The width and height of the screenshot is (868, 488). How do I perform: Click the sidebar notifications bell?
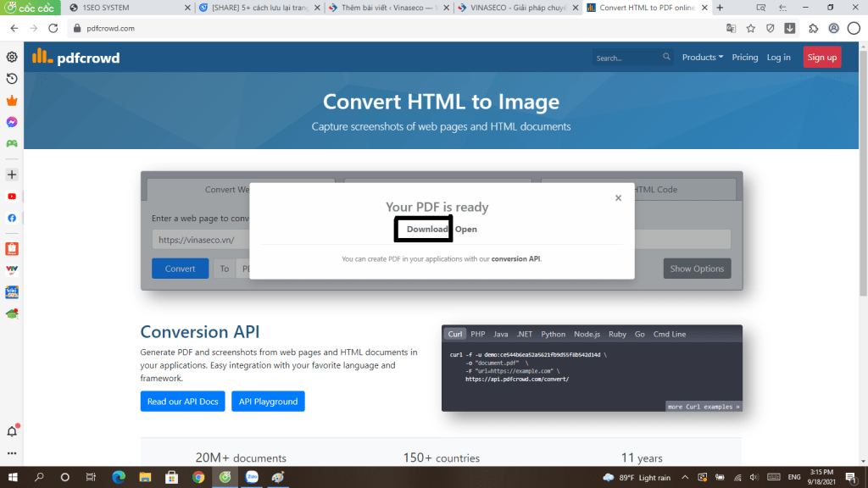pos(12,431)
